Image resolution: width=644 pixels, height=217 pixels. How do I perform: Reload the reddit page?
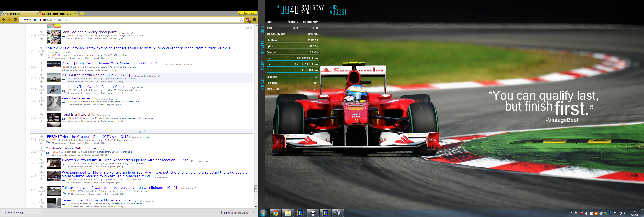(15, 20)
